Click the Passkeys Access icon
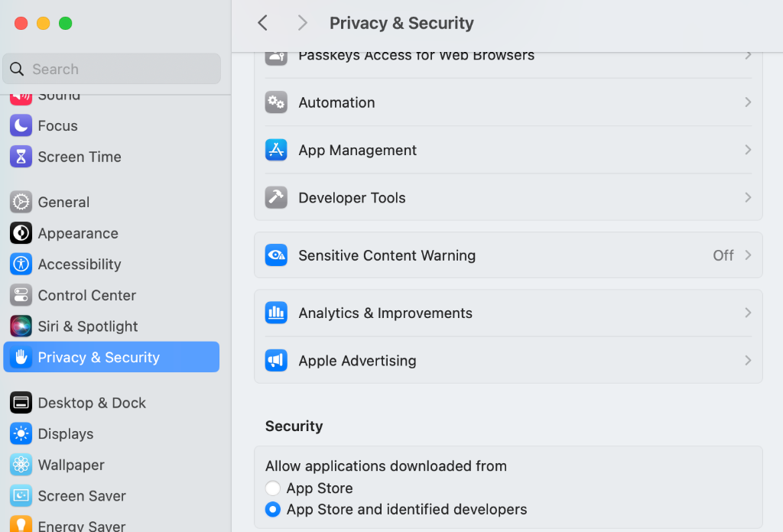Image resolution: width=783 pixels, height=532 pixels. (276, 58)
